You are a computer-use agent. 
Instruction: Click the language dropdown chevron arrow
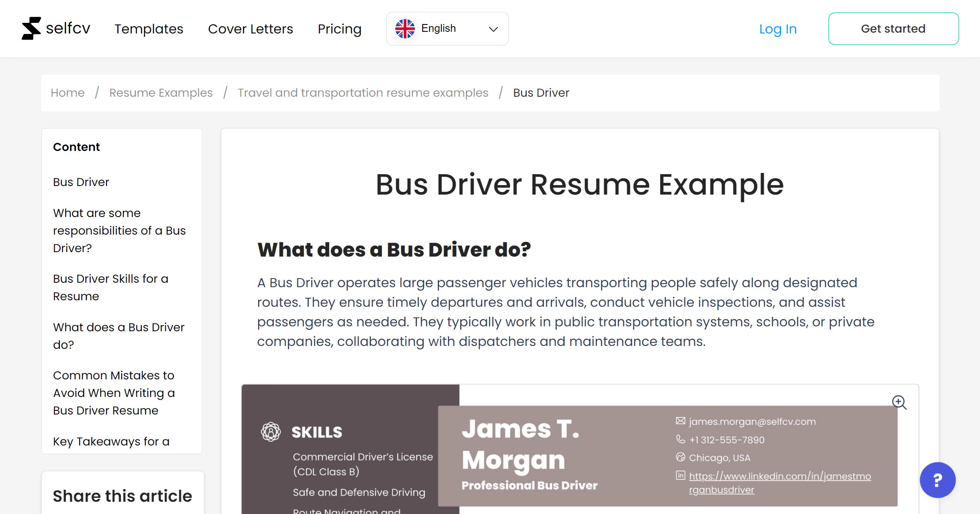[x=493, y=29]
